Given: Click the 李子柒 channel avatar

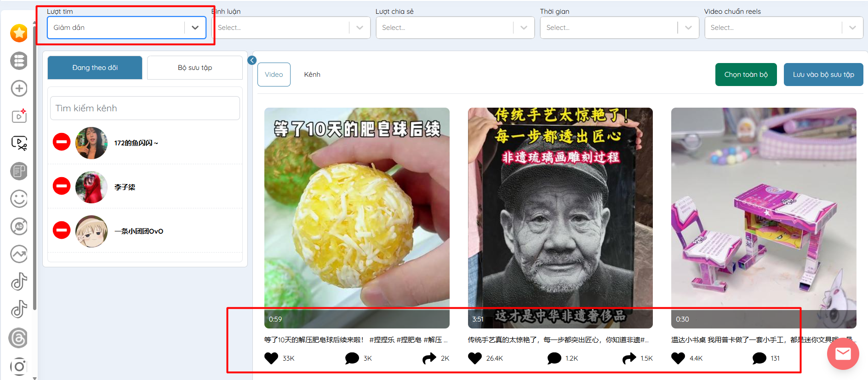Looking at the screenshot, I should tap(91, 187).
